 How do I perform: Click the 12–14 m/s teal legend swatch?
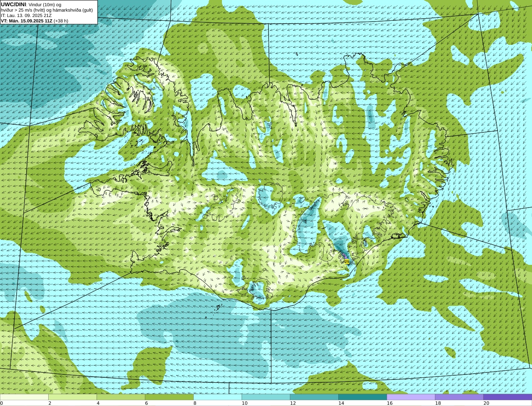(x=314, y=397)
